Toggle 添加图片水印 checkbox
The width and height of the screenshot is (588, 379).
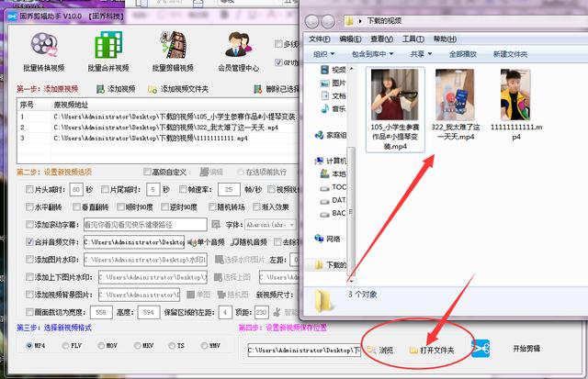(x=29, y=259)
